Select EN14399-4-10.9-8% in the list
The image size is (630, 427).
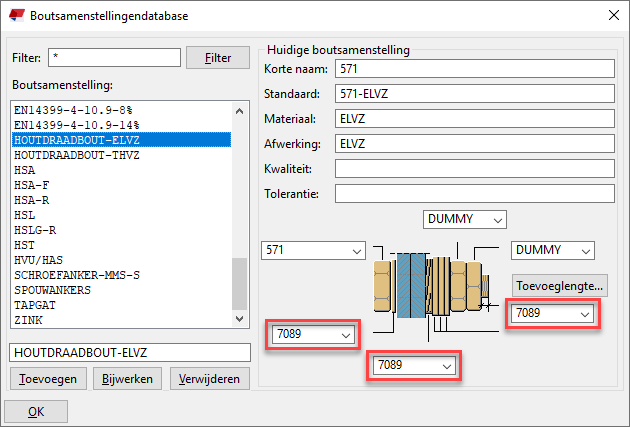tap(121, 110)
